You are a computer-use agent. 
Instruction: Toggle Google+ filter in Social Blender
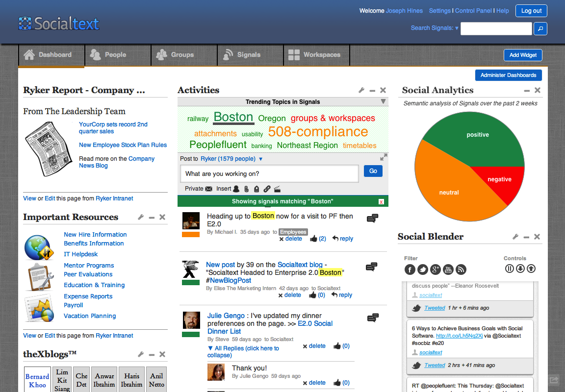[x=436, y=269]
